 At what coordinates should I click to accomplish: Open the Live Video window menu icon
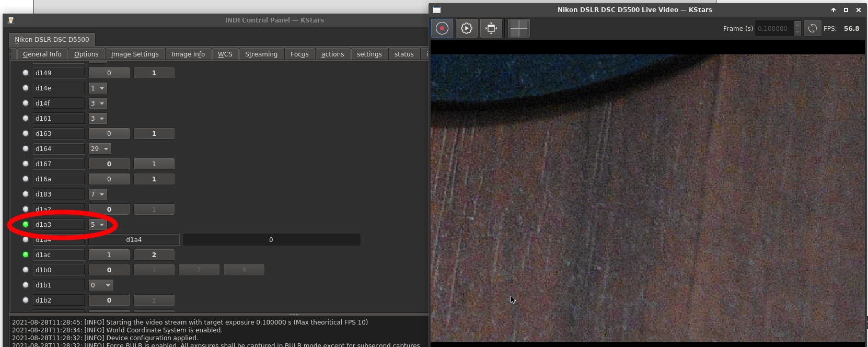pyautogui.click(x=437, y=10)
